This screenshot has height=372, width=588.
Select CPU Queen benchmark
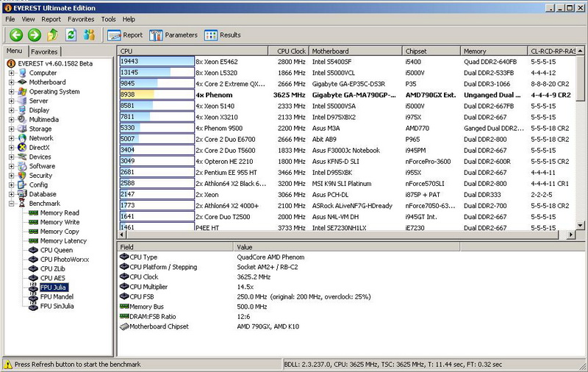(57, 250)
